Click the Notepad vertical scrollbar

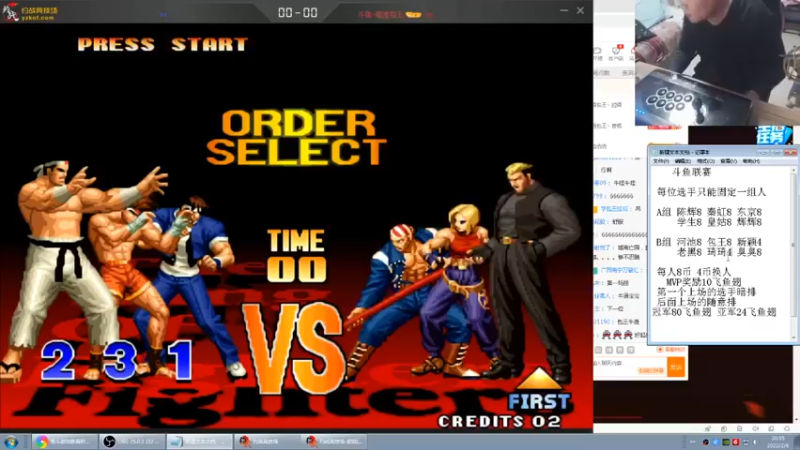[793, 254]
